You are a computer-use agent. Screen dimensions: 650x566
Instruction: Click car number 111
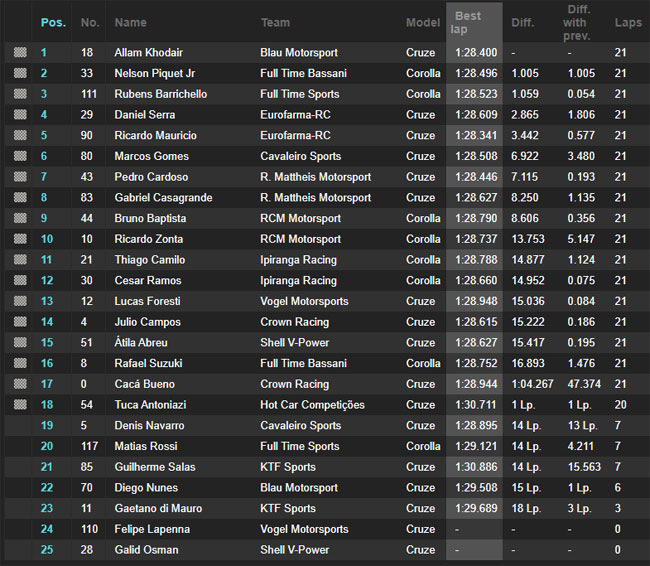pyautogui.click(x=89, y=94)
